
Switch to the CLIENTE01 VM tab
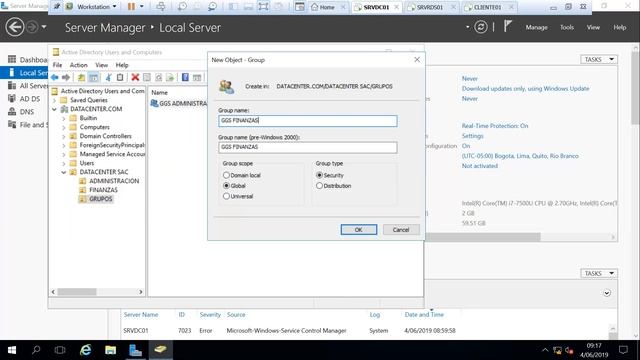(x=487, y=7)
